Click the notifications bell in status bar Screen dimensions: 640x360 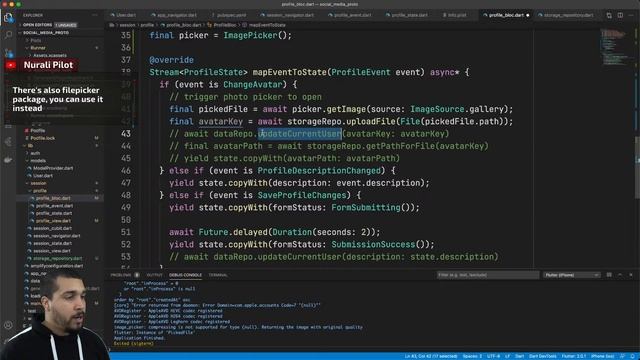(632, 356)
